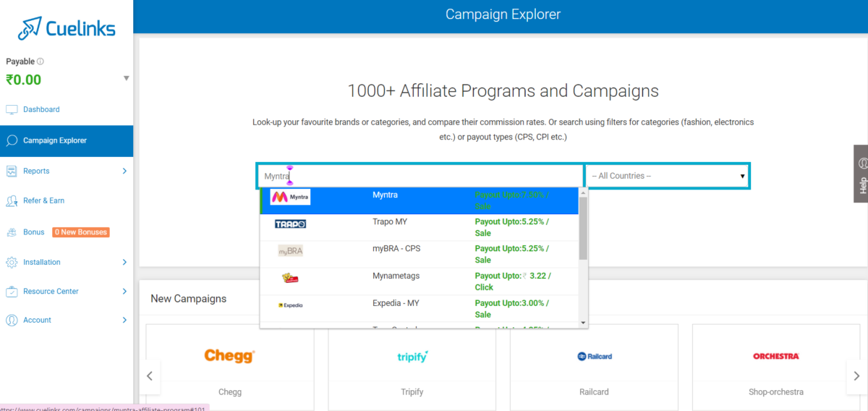Click the Refer & Earn icon
This screenshot has width=868, height=411.
tap(12, 200)
